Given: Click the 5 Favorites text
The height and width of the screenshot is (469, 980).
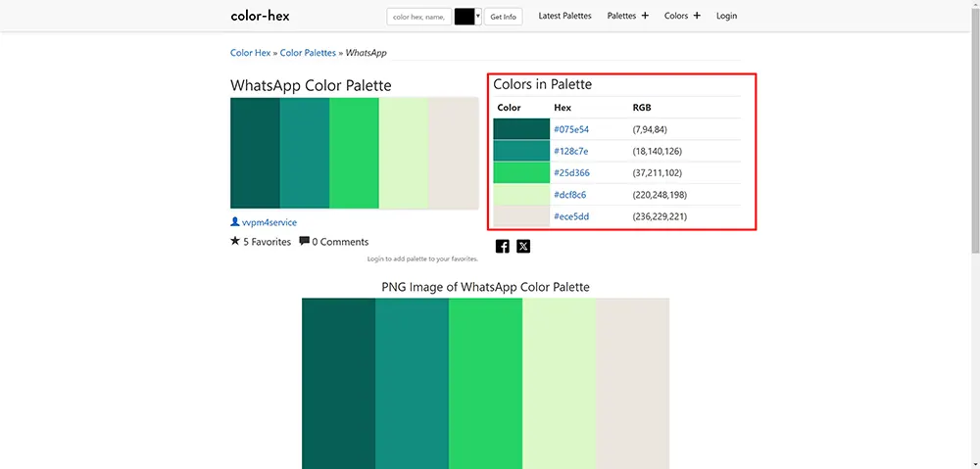Looking at the screenshot, I should pyautogui.click(x=267, y=242).
